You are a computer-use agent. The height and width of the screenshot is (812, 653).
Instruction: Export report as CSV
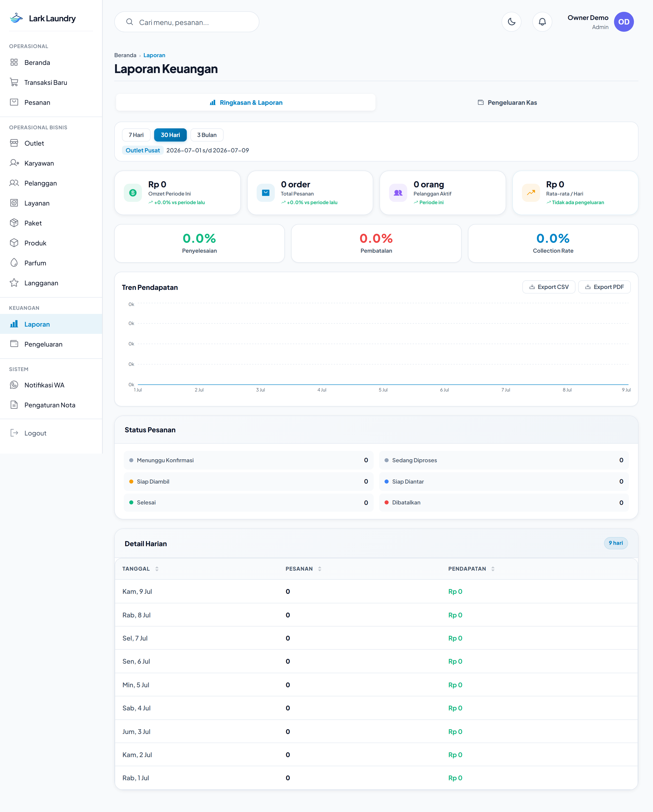pos(549,287)
